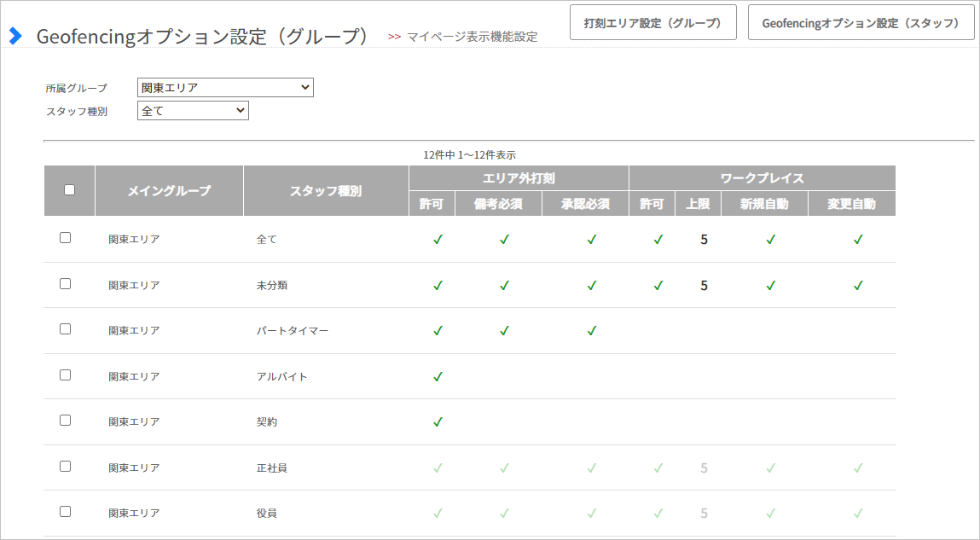Check the row checkbox for パートタイマー
980x540 pixels.
coord(65,328)
